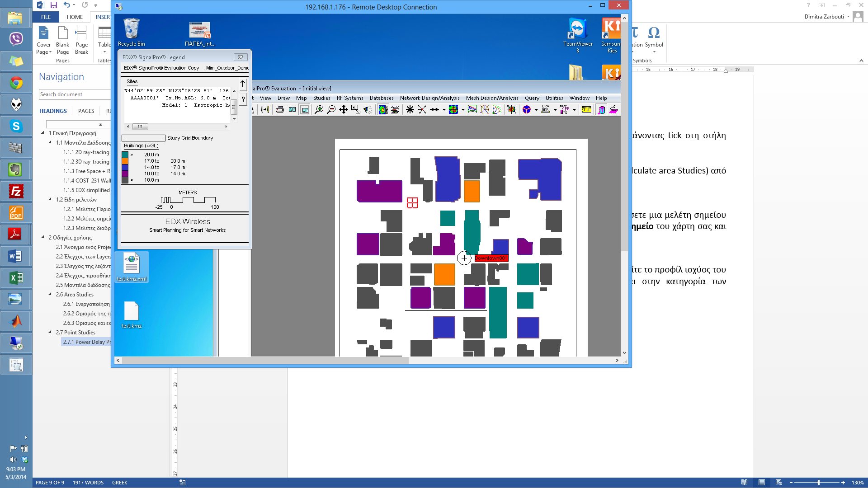Click the Zoom Out magnifier tool

(331, 109)
